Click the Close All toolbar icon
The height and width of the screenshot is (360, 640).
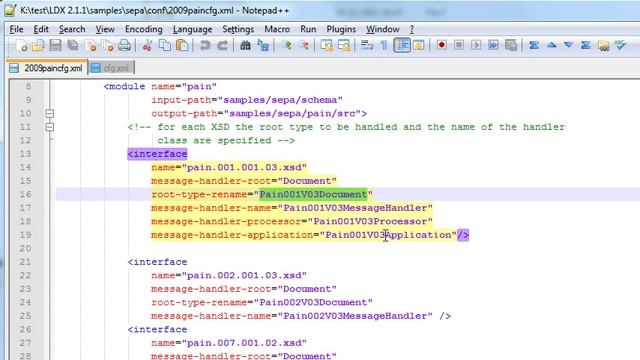[x=107, y=45]
